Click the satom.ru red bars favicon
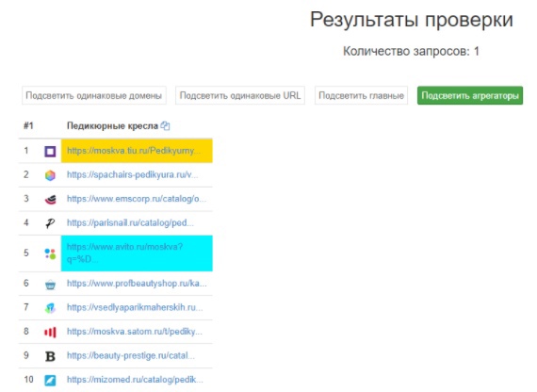Screen dimensions: 537x392 [x=50, y=332]
